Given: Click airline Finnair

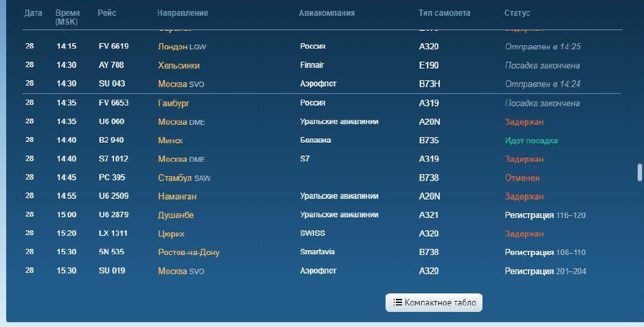Looking at the screenshot, I should 312,65.
